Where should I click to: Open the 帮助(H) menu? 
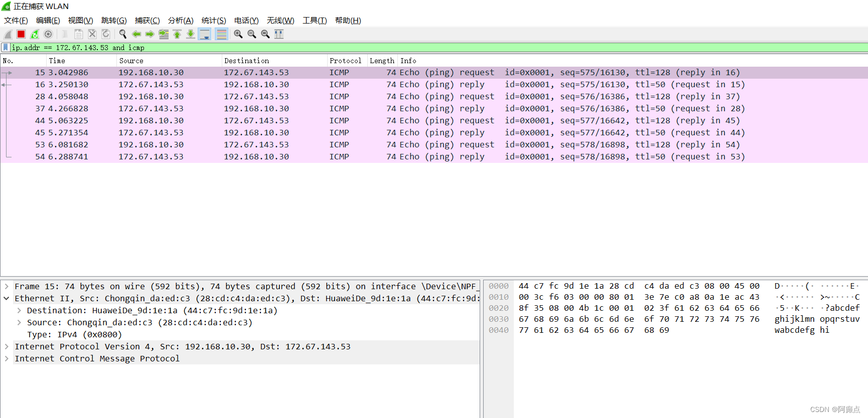point(348,21)
